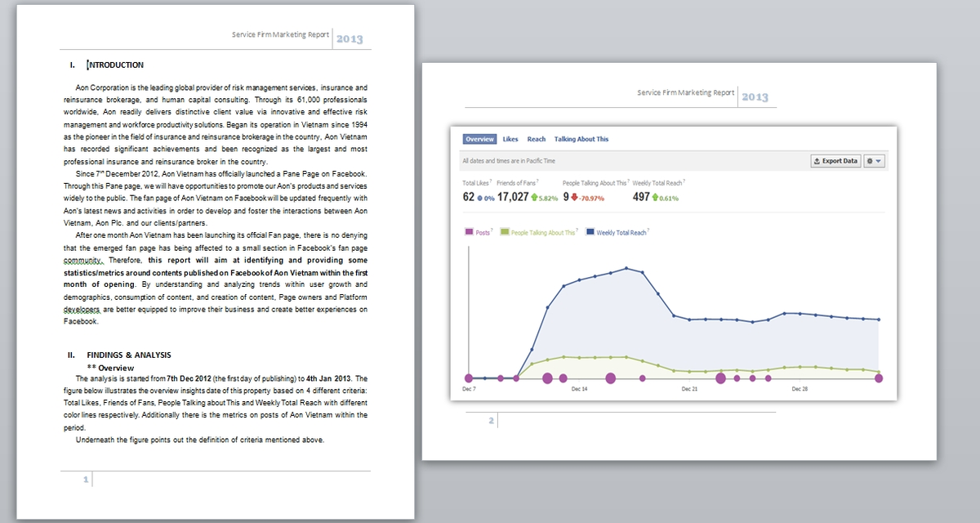The width and height of the screenshot is (980, 523).
Task: Click the Dec 7 axis label
Action: tap(469, 390)
